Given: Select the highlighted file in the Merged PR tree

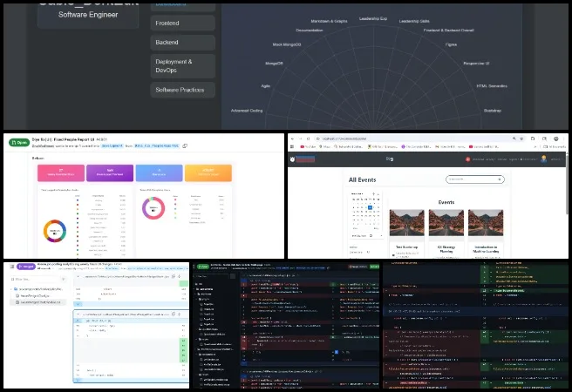Looking at the screenshot, I should coord(38,302).
